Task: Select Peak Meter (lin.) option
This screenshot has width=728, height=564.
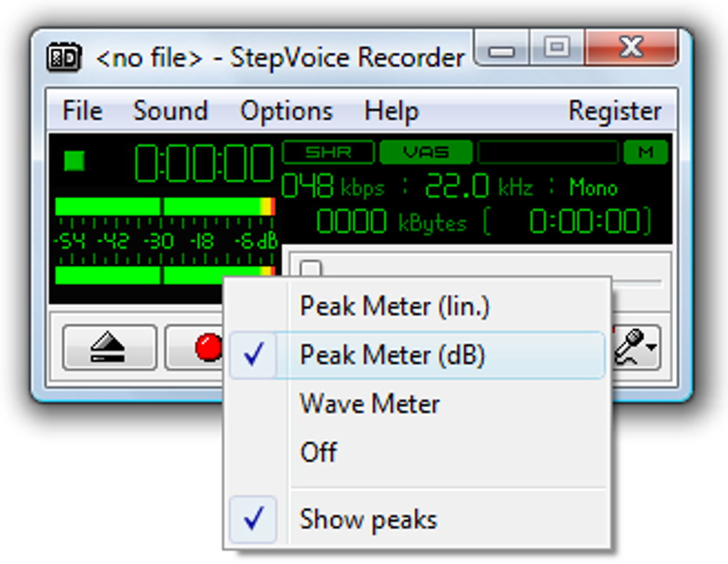Action: tap(418, 306)
